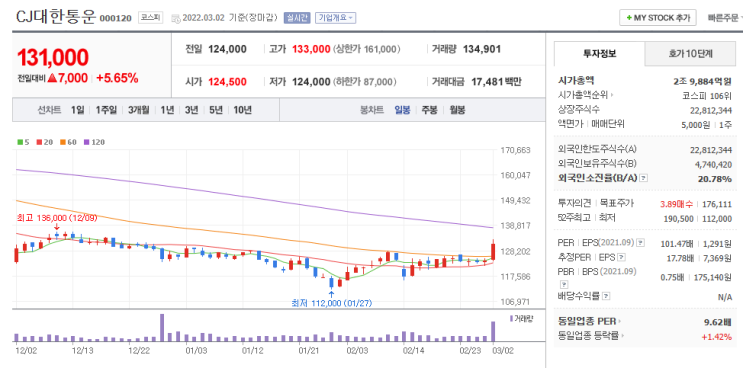
Task: Click the 실시간 realtime badge
Action: [x=296, y=18]
